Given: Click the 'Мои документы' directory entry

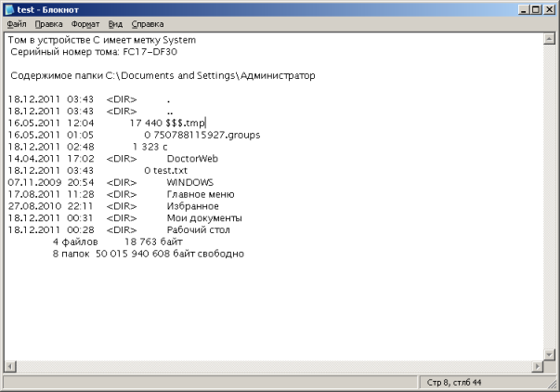Looking at the screenshot, I should coord(204,218).
